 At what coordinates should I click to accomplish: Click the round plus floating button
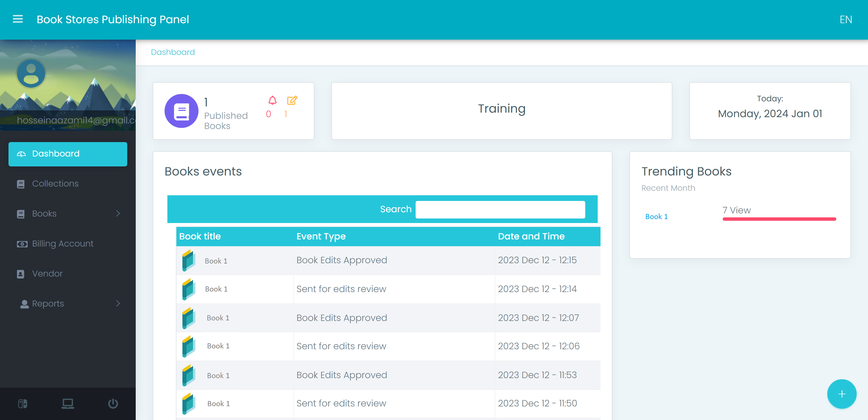[841, 394]
